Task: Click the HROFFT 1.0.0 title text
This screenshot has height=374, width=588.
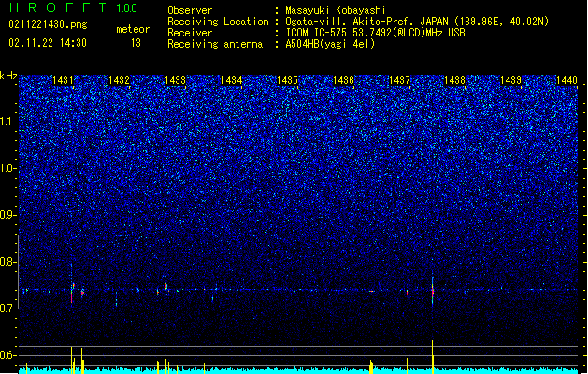Action: 74,7
